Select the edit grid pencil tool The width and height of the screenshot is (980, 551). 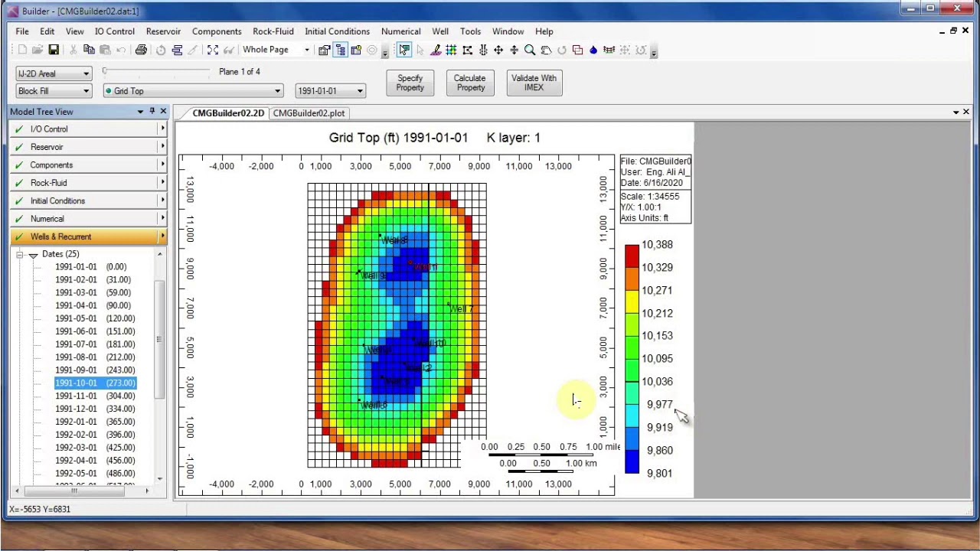coord(436,51)
